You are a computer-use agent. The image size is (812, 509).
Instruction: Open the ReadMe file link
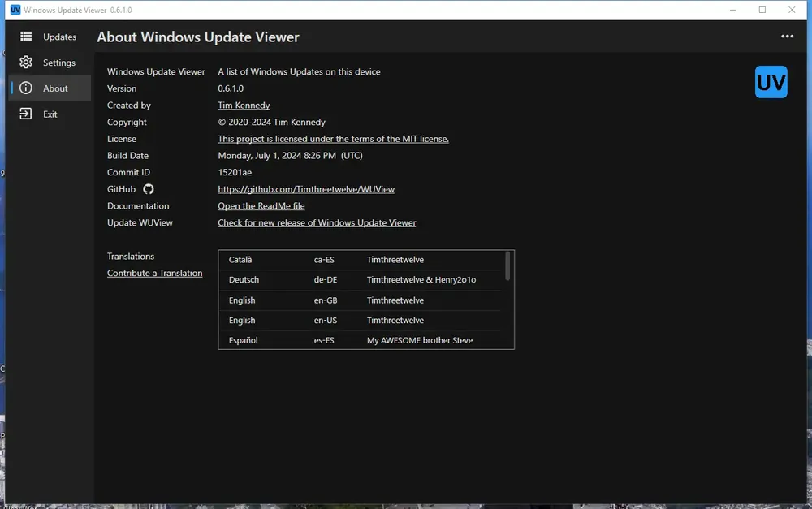(x=261, y=205)
